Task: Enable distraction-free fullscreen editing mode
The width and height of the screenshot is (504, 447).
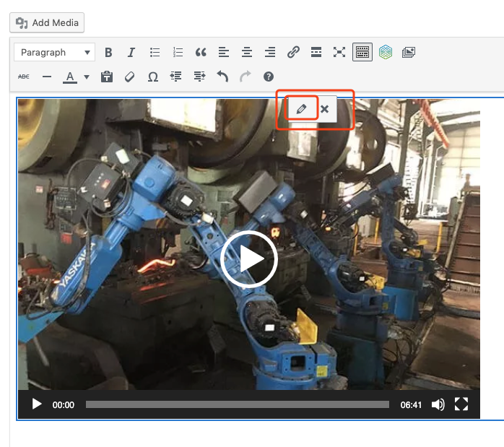Action: pyautogui.click(x=339, y=52)
